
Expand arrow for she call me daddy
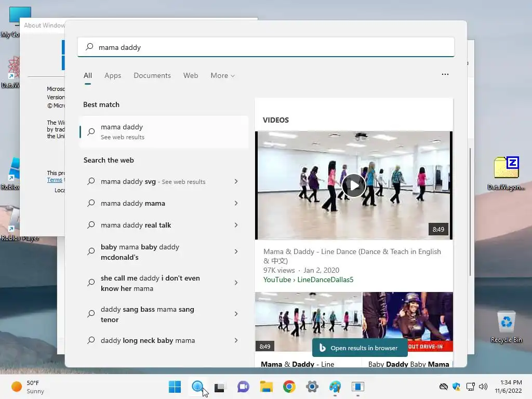(236, 283)
